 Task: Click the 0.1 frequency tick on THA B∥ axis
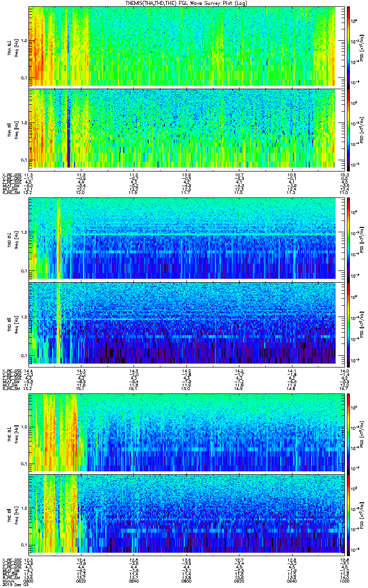coord(24,160)
